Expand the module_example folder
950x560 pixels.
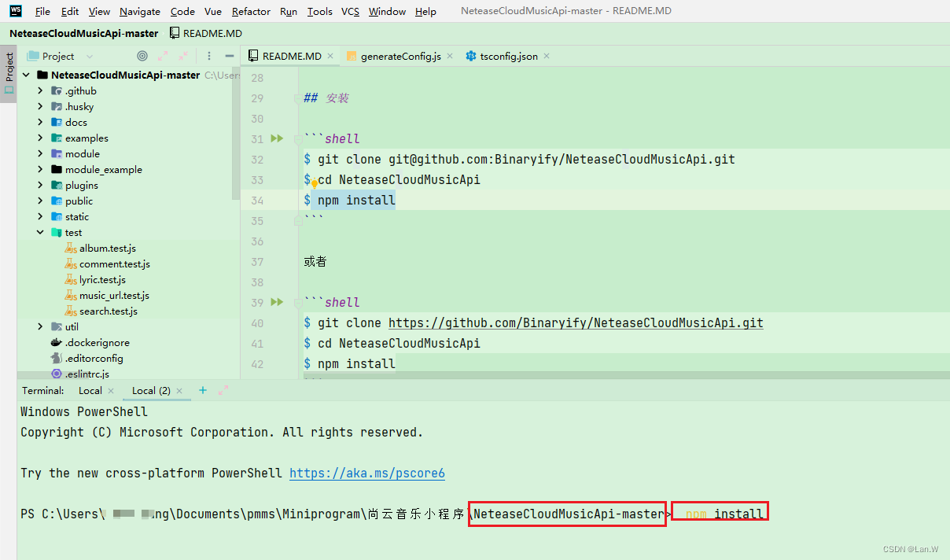point(40,170)
